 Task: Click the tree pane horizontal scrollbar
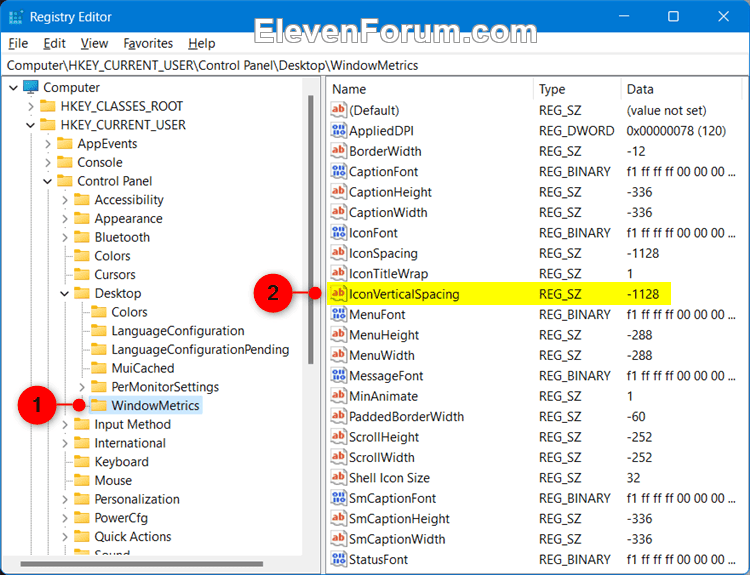click(142, 564)
